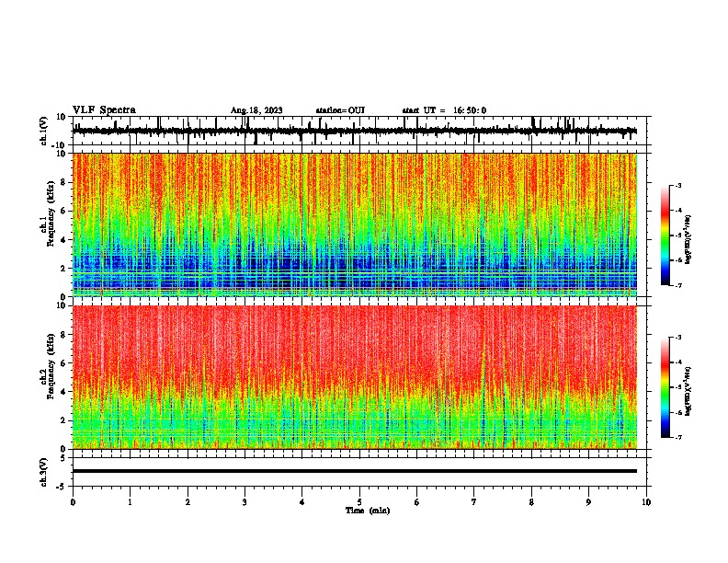Click the ch.1 waveform trace panel
The image size is (728, 563).
(358, 131)
